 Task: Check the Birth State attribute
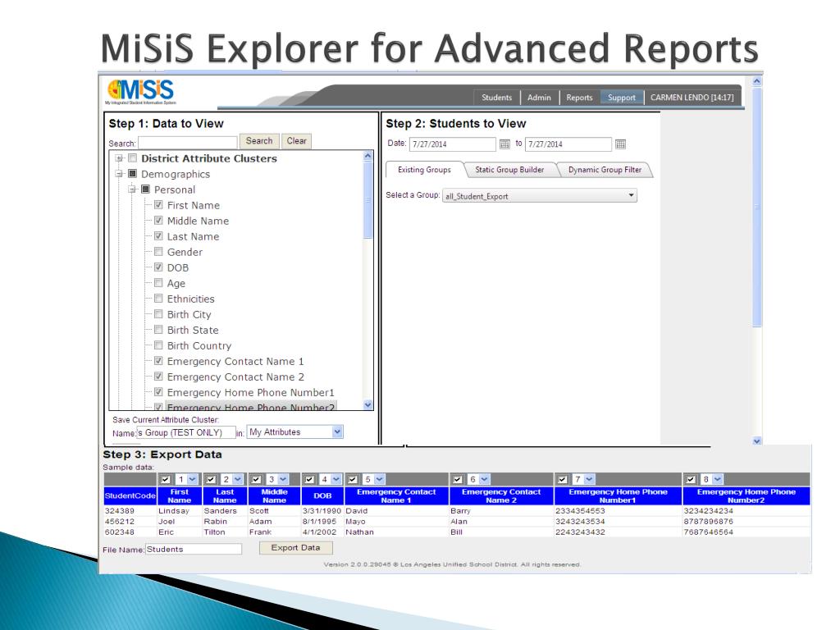158,330
